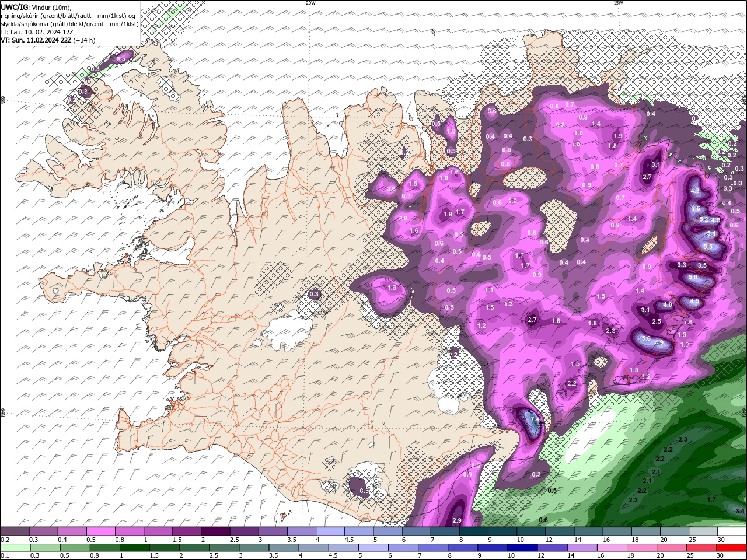The image size is (747, 560).
Task: Select the '5.0' snowfall value on the east coast
Action: pos(693,278)
